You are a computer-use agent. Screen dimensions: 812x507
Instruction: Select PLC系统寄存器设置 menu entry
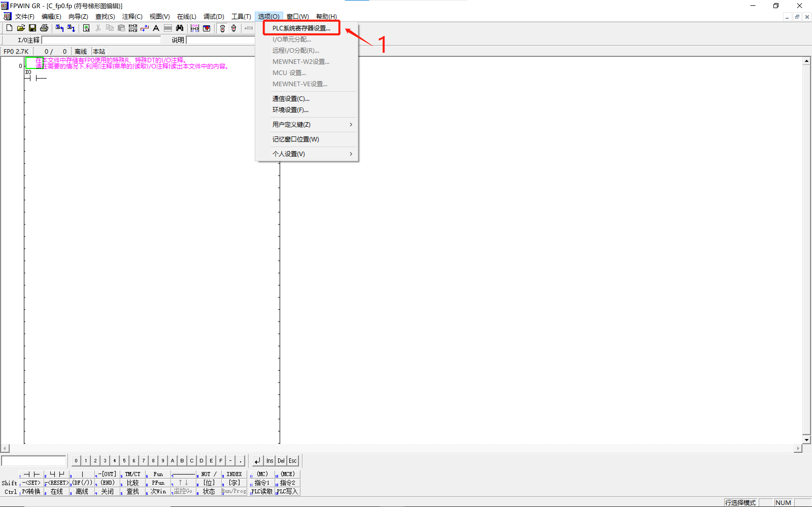(301, 28)
